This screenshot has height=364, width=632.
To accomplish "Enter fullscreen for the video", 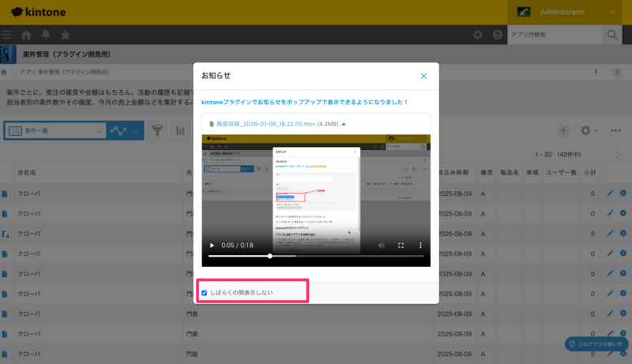I will [401, 246].
